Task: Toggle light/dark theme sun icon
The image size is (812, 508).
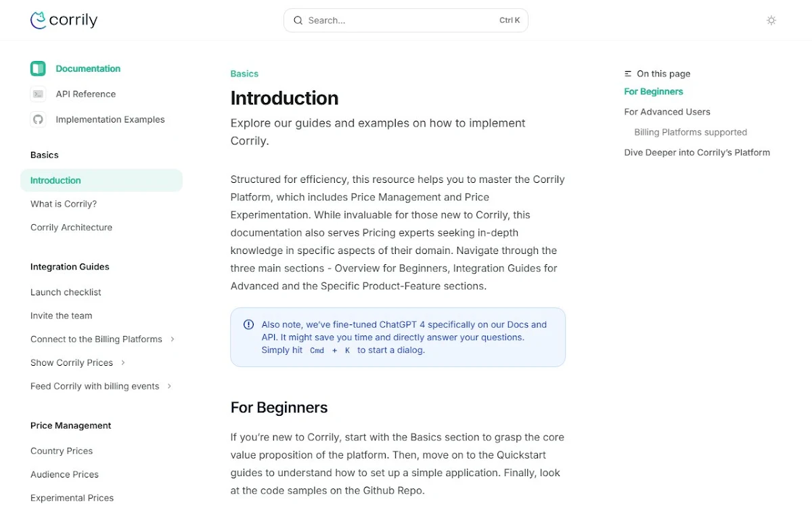Action: (x=771, y=20)
